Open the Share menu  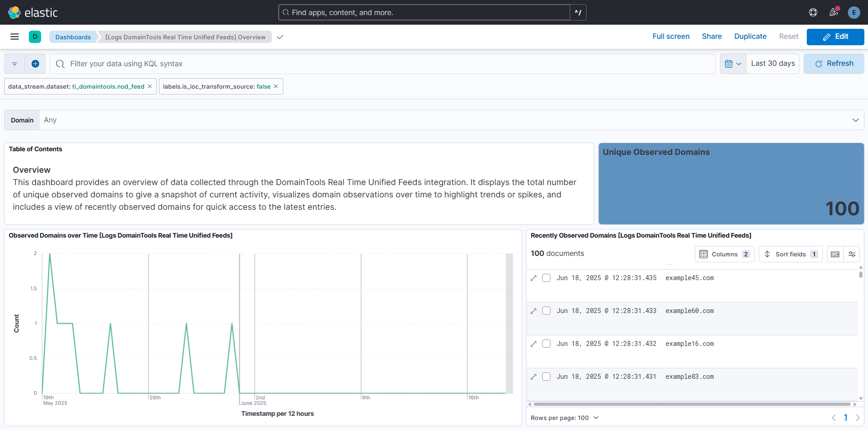click(x=712, y=37)
